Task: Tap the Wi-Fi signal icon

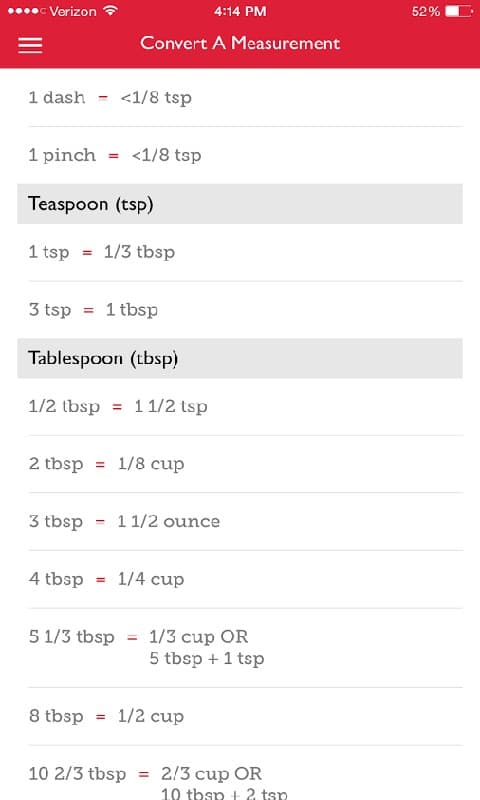Action: click(110, 11)
